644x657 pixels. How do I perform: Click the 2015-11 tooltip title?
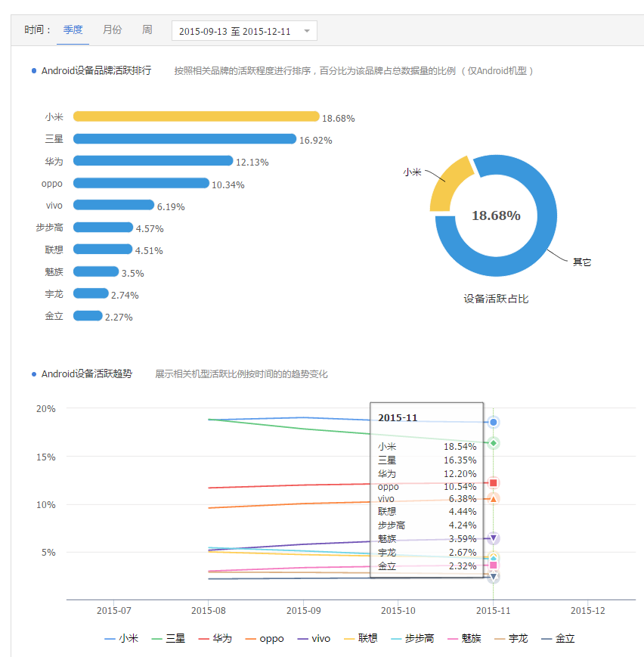398,418
